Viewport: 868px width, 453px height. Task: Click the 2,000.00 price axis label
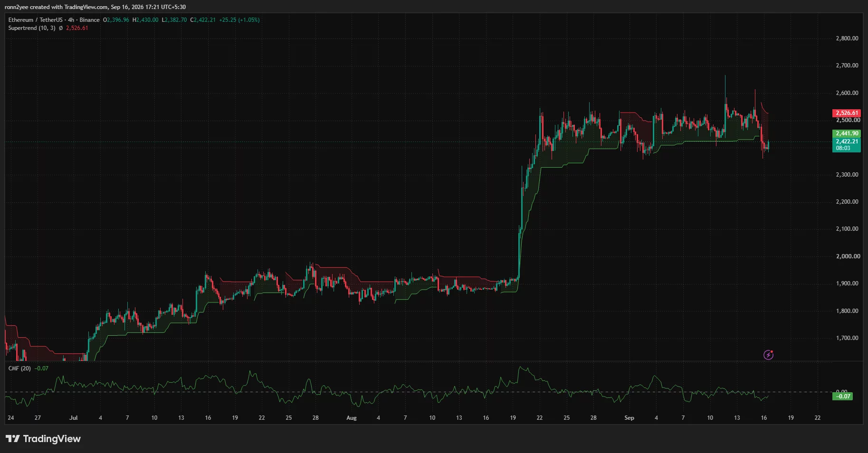click(x=848, y=256)
